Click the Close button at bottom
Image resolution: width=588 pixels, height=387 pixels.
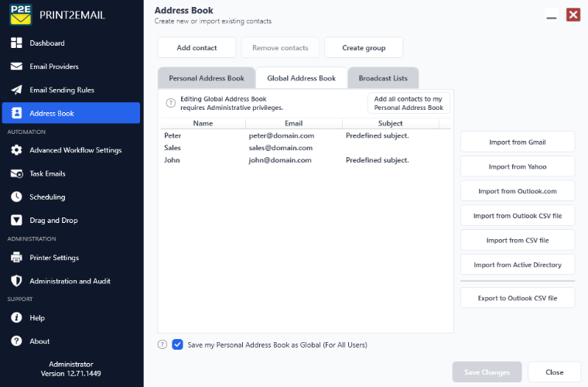point(554,372)
